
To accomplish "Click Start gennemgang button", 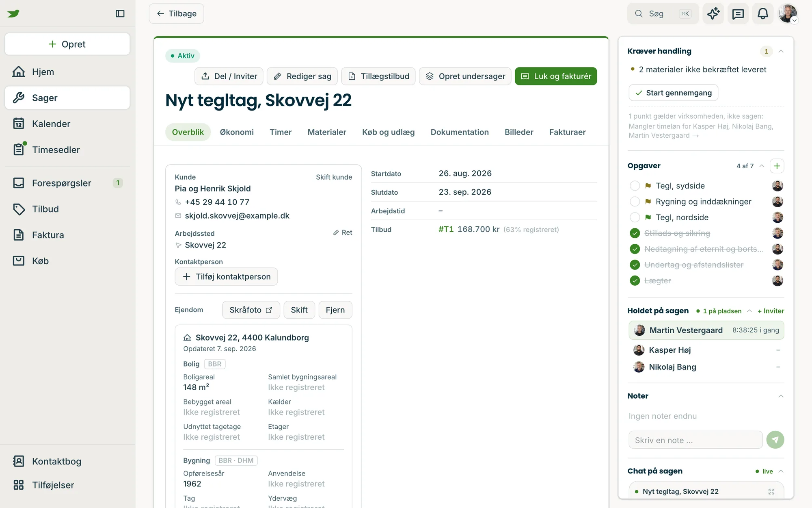I will (674, 93).
